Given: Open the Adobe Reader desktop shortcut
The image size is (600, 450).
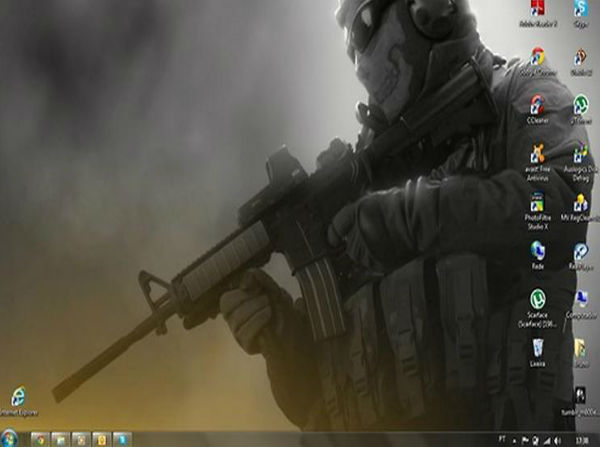Looking at the screenshot, I should [x=538, y=11].
